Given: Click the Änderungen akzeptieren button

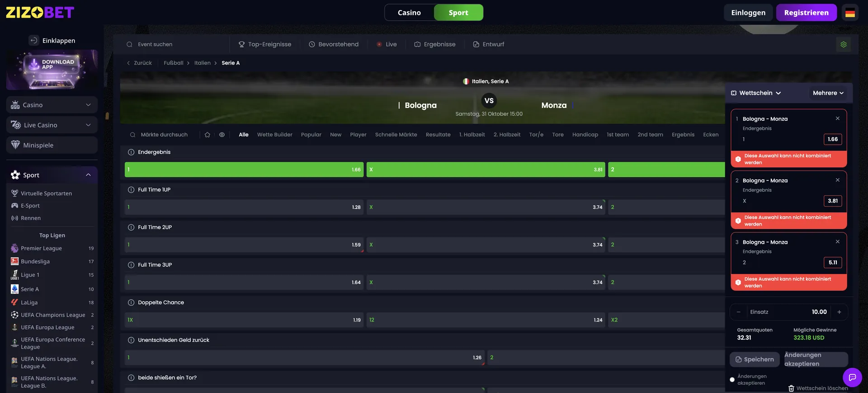Looking at the screenshot, I should 816,360.
